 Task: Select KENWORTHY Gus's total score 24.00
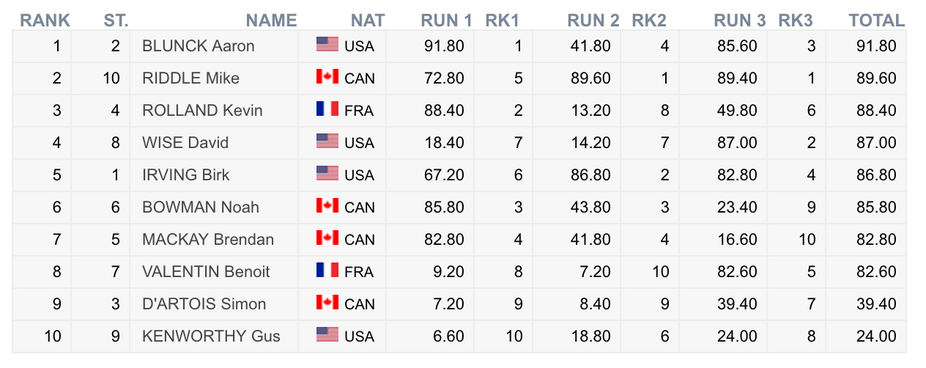pos(876,337)
